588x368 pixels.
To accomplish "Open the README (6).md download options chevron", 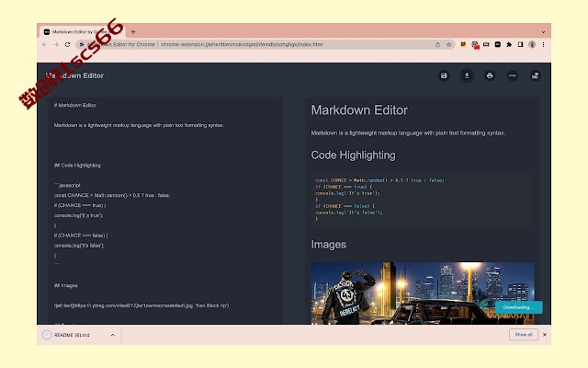I will (x=112, y=335).
